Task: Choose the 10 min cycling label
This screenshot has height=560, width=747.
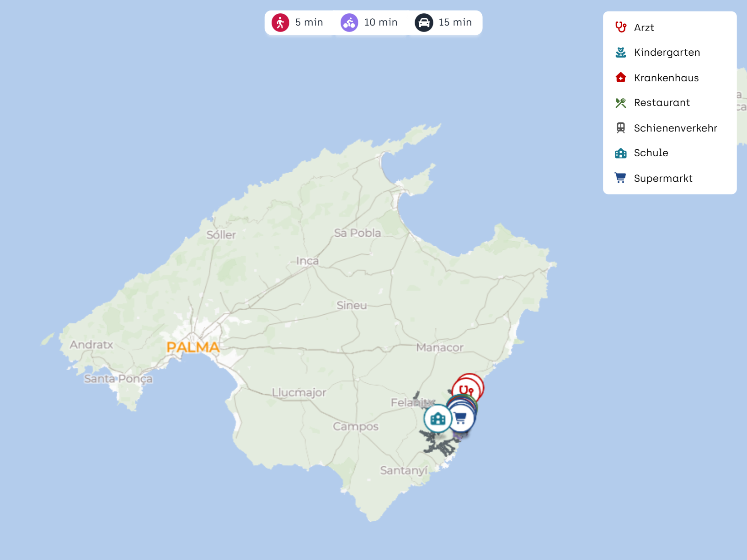Action: 381,22
